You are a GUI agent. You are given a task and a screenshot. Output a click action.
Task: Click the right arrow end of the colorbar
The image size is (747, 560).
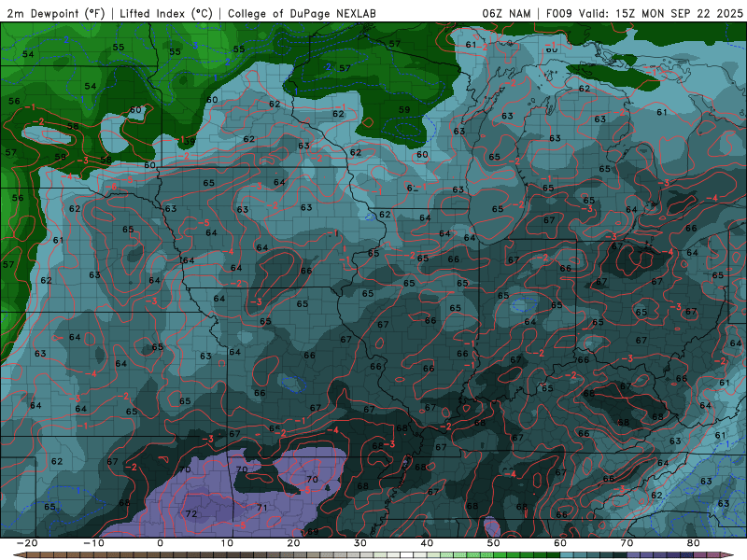pyautogui.click(x=728, y=554)
